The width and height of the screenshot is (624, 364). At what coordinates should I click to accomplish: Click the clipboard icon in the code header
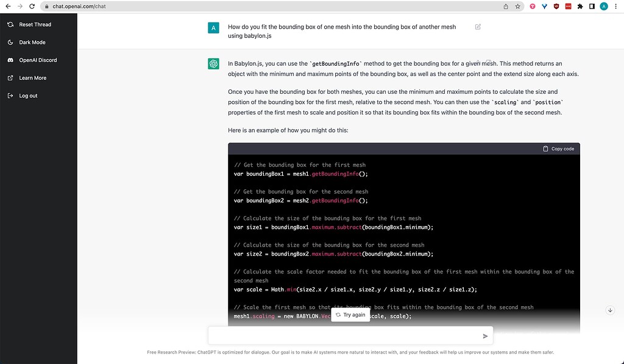(545, 149)
